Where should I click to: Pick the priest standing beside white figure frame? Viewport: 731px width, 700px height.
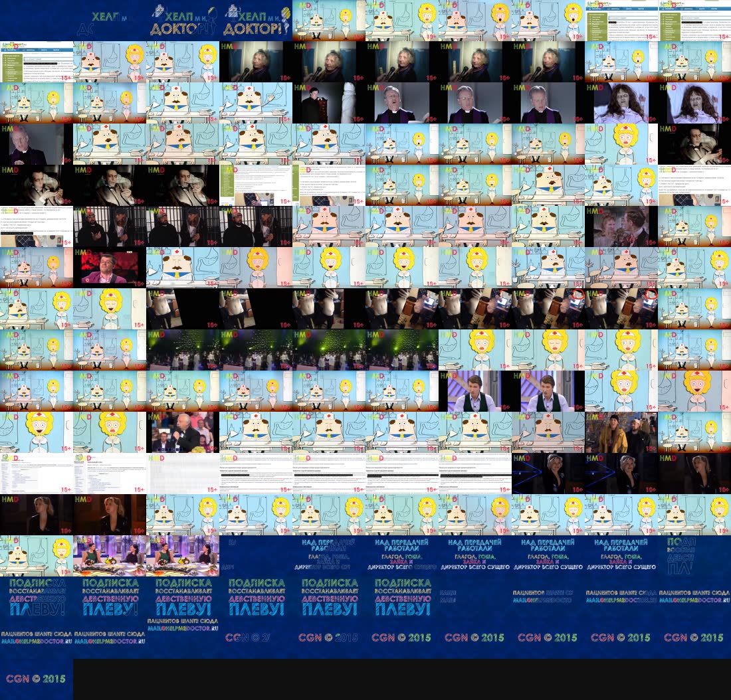pyautogui.click(x=329, y=103)
